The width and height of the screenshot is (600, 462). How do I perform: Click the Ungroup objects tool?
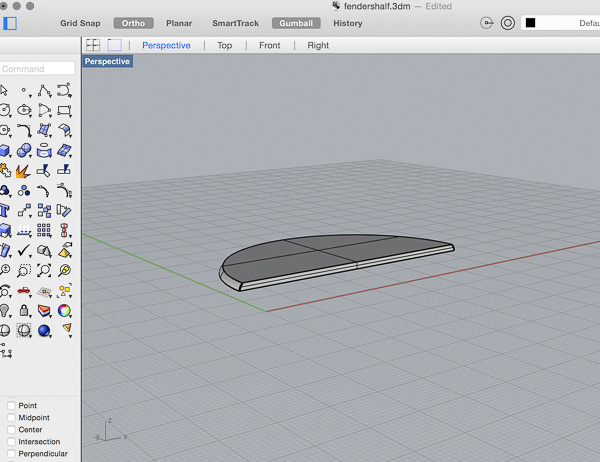click(24, 191)
